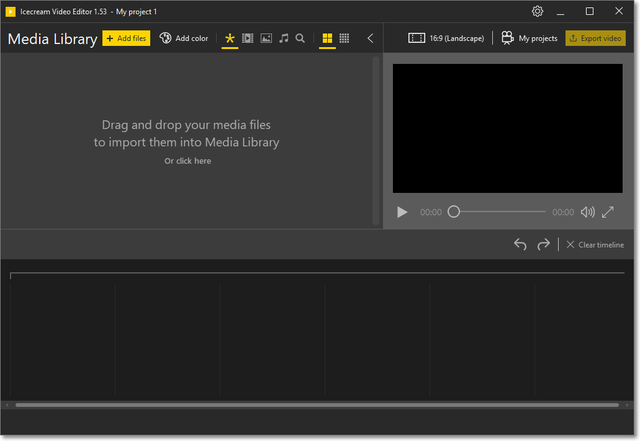Open the 16:9 (Landscape) aspect ratio dropdown
This screenshot has height=441, width=640.
pos(446,38)
